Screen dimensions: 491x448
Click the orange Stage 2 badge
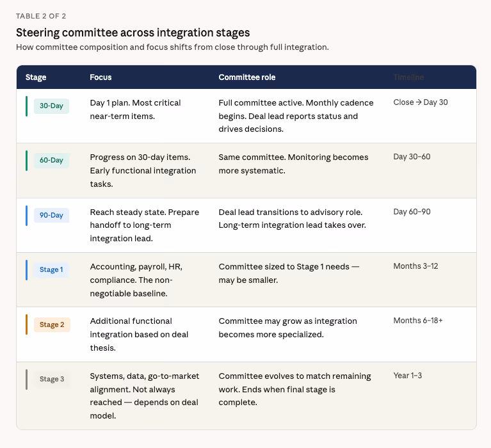52,324
